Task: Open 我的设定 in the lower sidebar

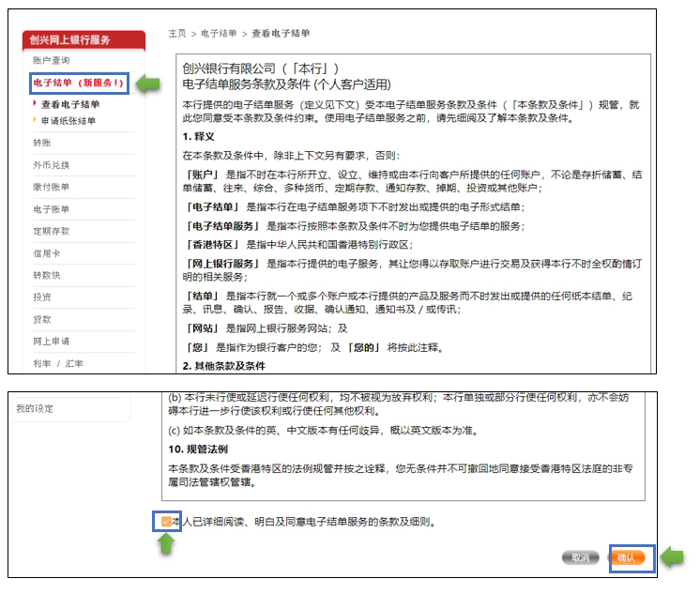Action: 35,408
